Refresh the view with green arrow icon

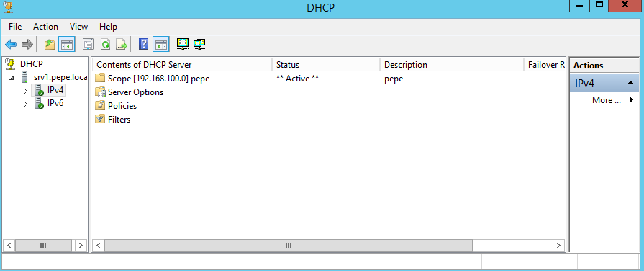tap(106, 44)
